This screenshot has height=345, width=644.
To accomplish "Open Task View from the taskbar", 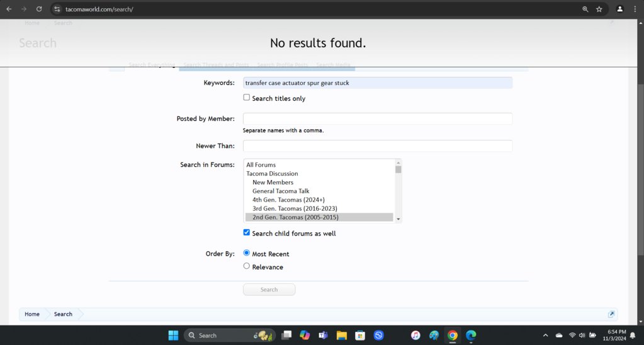I will click(286, 335).
